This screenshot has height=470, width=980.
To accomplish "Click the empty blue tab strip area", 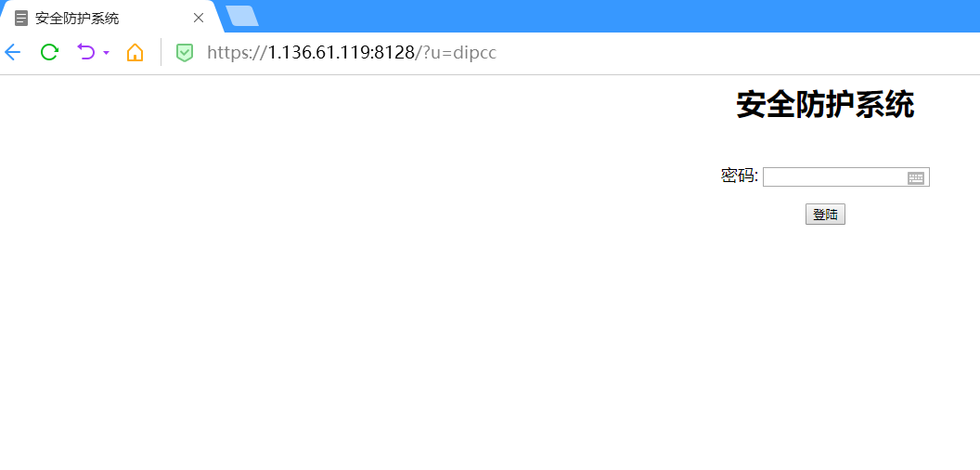I will tap(619, 17).
